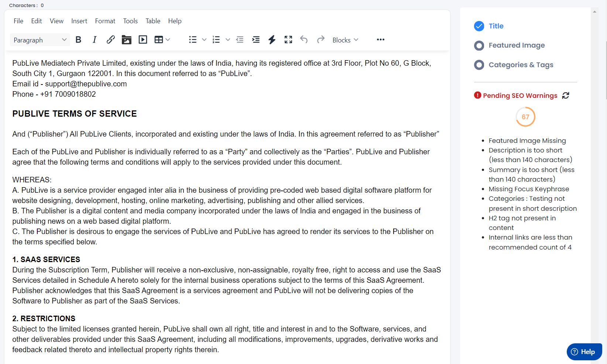
Task: Click the WHEREAS: line in the editor
Action: click(32, 180)
